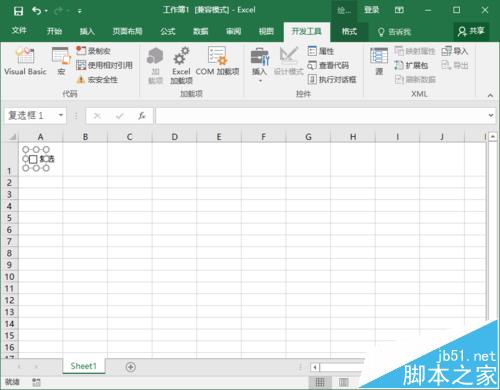This screenshot has width=500, height=390.
Task: Click XML Import (导入)
Action: tap(455, 51)
